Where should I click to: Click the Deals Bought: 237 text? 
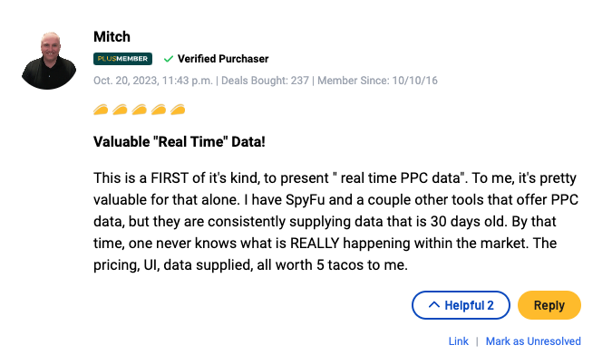click(x=265, y=81)
